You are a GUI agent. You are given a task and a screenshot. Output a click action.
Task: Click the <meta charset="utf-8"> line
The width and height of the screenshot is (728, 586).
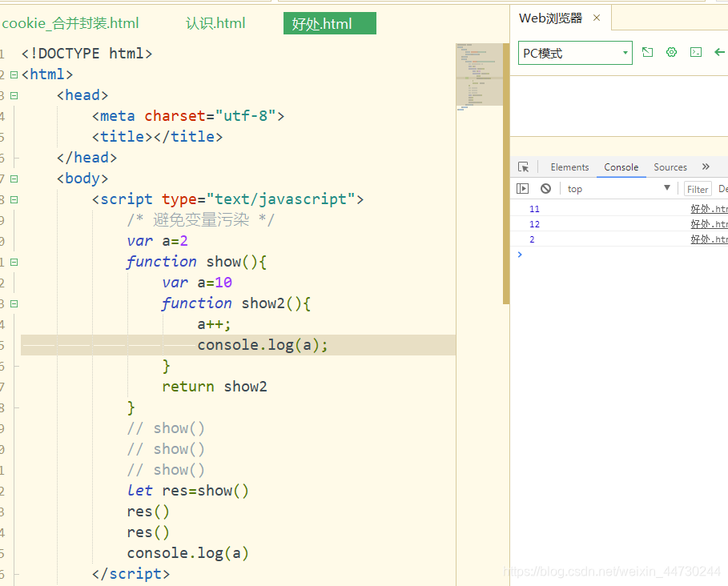pos(188,116)
